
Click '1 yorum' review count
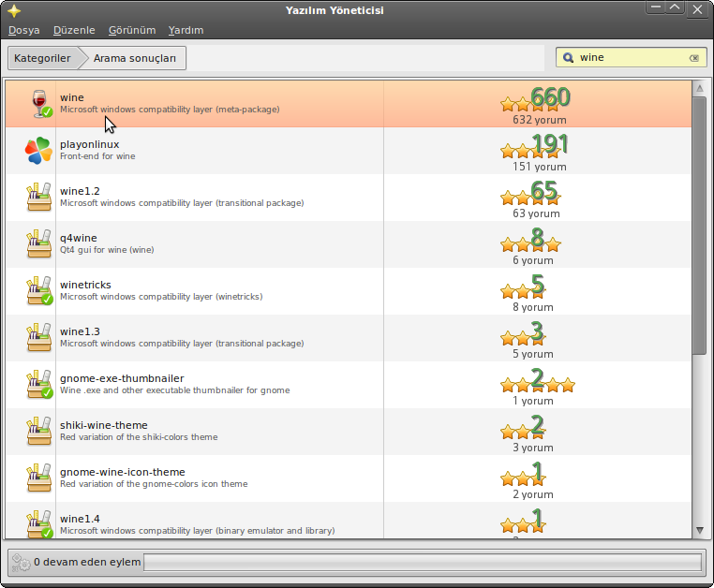[x=533, y=402]
